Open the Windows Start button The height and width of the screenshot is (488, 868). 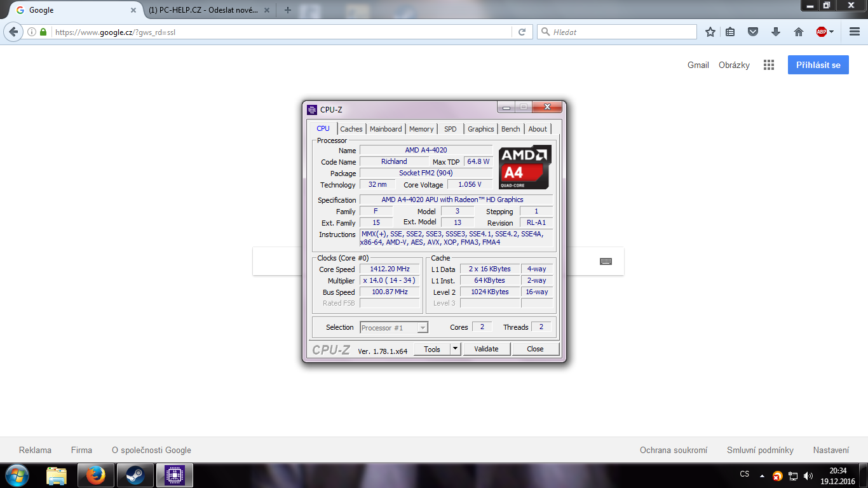click(16, 475)
